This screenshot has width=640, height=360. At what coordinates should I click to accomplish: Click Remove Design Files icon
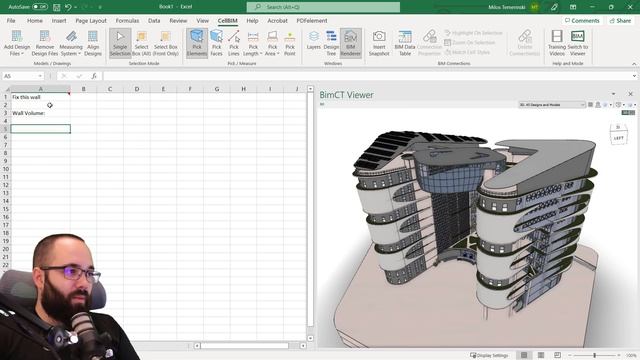click(x=44, y=36)
